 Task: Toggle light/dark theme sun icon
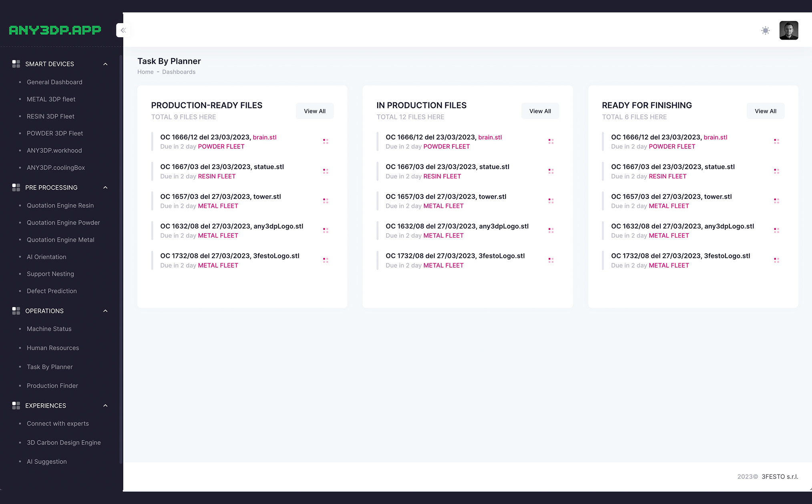(765, 30)
